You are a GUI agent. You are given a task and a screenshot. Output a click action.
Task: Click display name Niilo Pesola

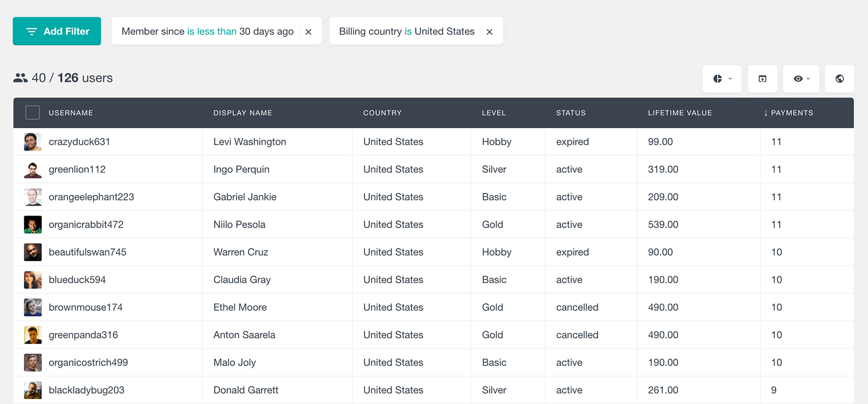[x=239, y=225]
